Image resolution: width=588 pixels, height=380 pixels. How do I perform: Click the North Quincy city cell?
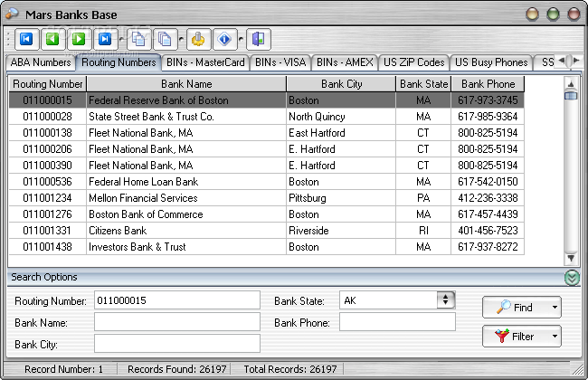pos(341,117)
